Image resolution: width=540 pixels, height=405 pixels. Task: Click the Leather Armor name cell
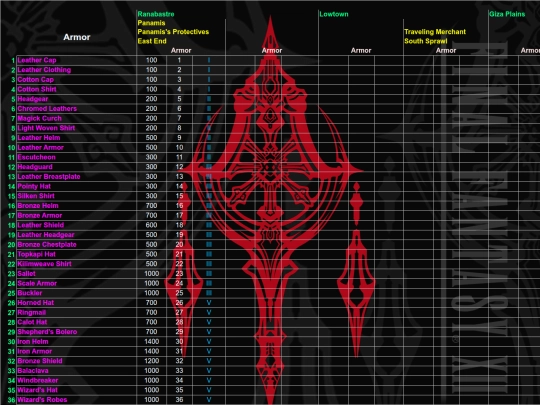41,147
